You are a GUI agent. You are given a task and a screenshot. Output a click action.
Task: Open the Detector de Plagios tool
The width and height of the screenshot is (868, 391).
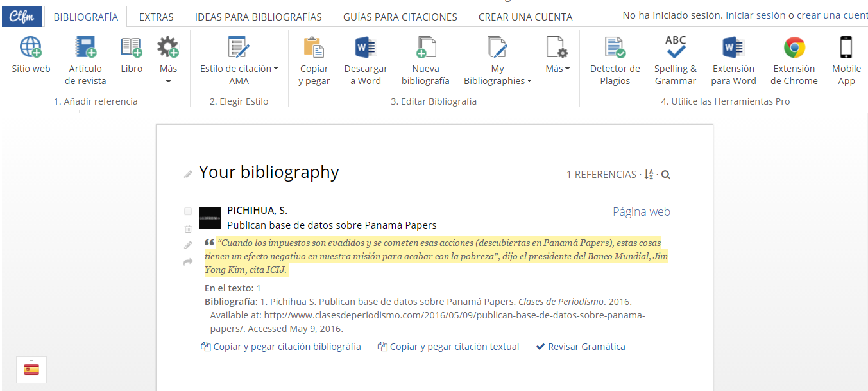pyautogui.click(x=615, y=48)
